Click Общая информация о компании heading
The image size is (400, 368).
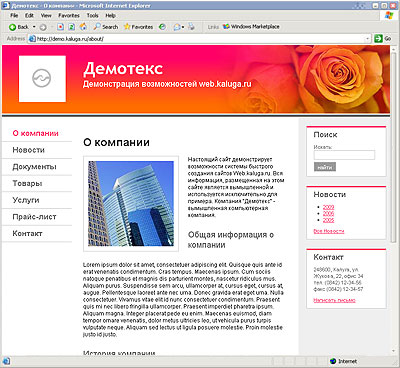[x=231, y=240]
